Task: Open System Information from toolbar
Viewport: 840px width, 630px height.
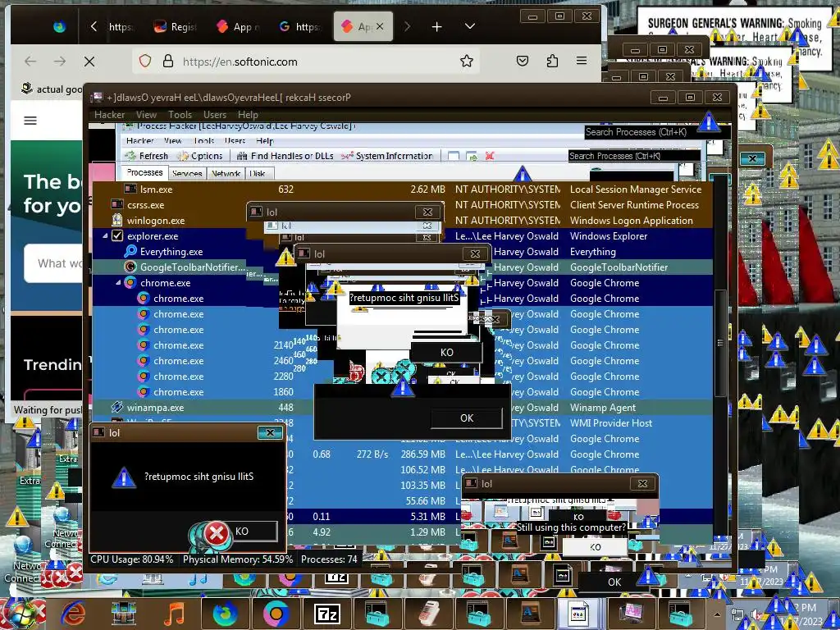Action: (x=387, y=156)
